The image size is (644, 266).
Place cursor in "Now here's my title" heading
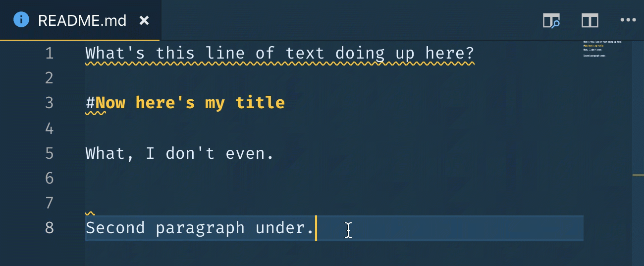[x=190, y=103]
